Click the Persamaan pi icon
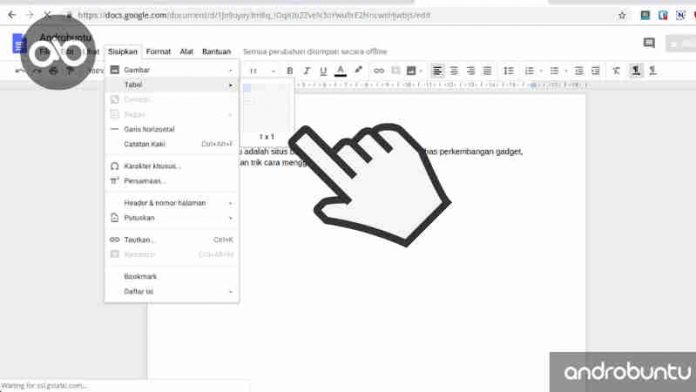 pyautogui.click(x=115, y=181)
